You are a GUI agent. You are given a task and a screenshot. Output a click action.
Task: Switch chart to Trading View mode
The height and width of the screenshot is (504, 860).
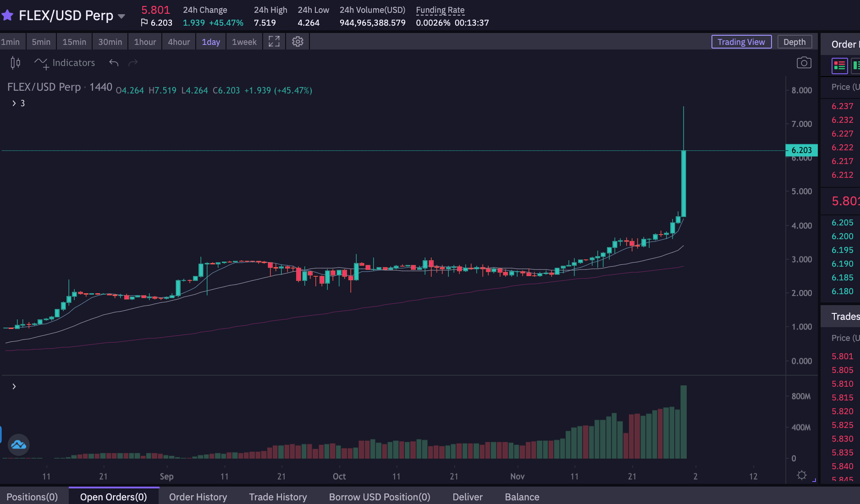coord(741,42)
